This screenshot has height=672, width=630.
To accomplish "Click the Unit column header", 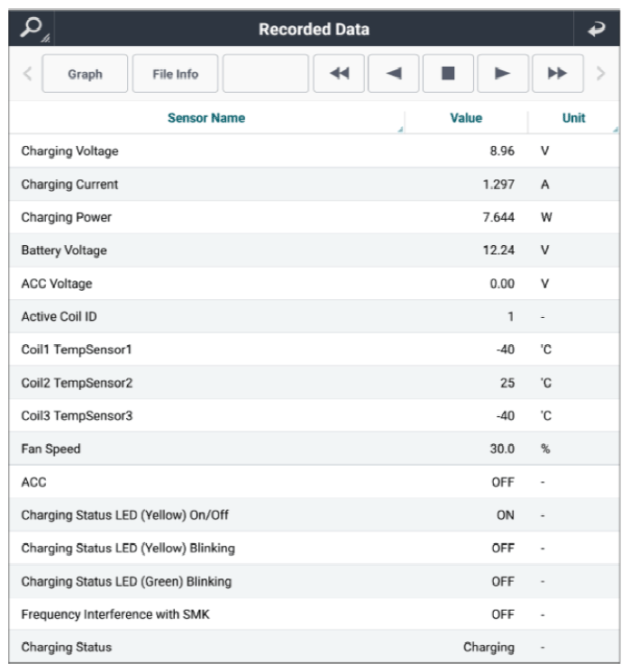I will click(573, 118).
